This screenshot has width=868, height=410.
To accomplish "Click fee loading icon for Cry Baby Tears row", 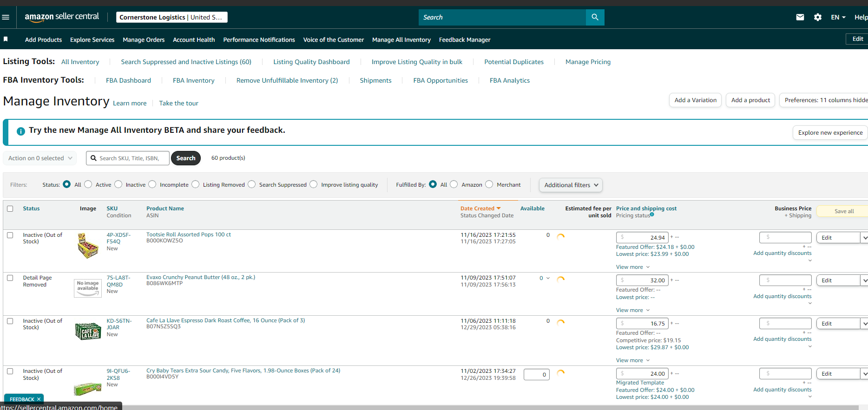I will coord(561,372).
